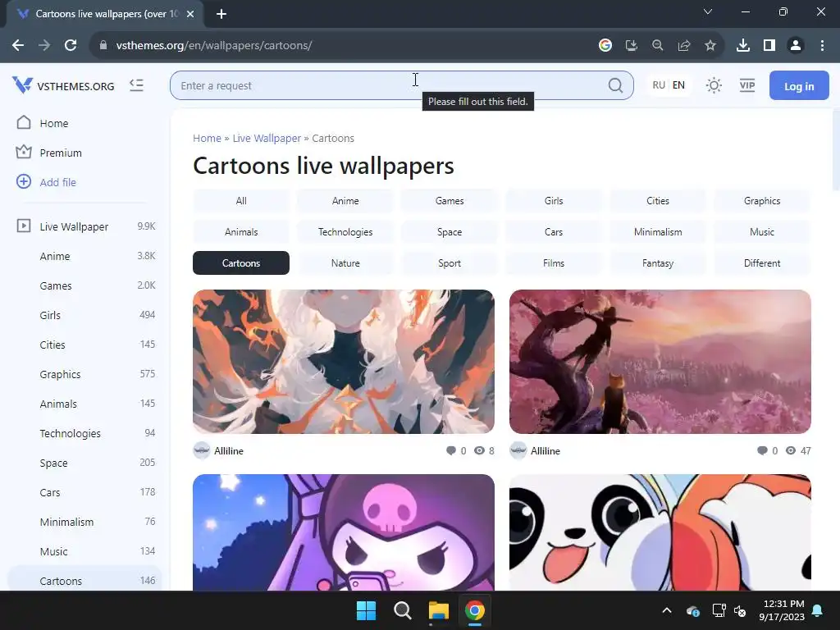Open a new browser tab

pos(221,14)
